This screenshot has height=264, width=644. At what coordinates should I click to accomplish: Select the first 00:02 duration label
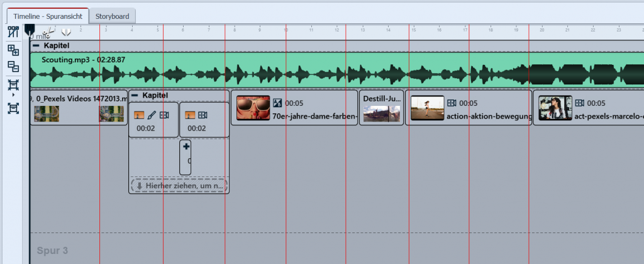click(x=146, y=129)
